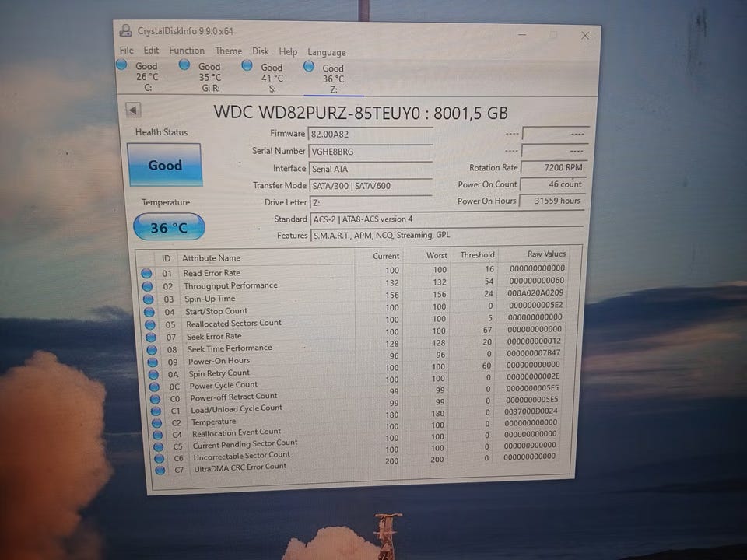Click the Rotation Rate value 7200 RPM
Image resolution: width=747 pixels, height=560 pixels.
pos(553,168)
